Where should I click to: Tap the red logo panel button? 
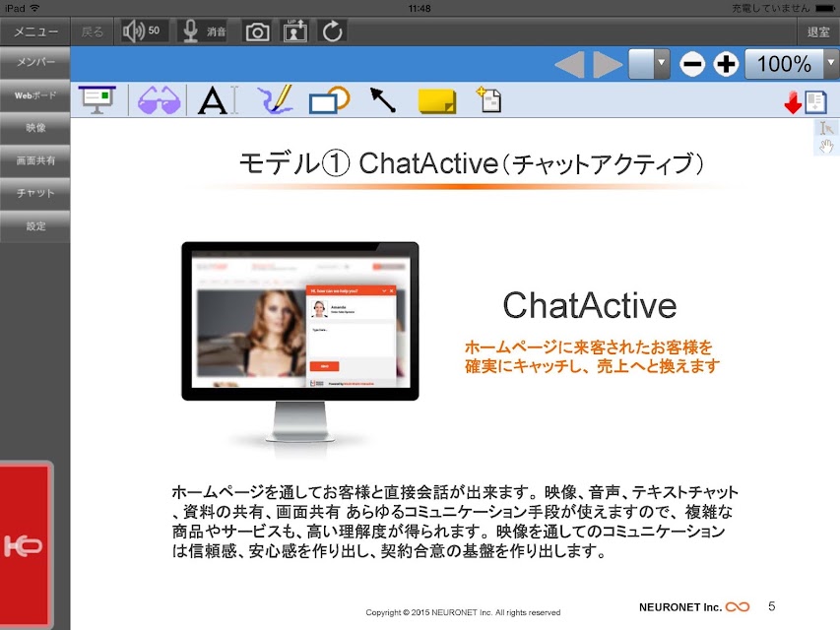click(x=26, y=544)
